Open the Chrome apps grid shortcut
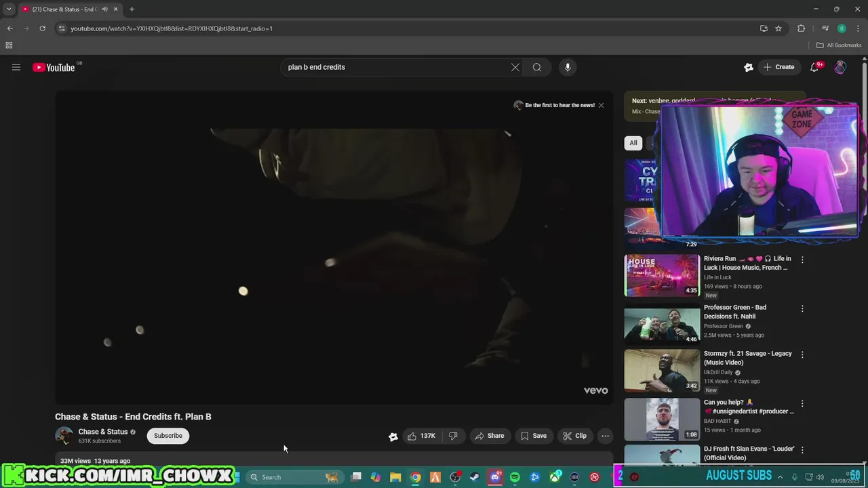The height and width of the screenshot is (488, 868). pos(9,45)
